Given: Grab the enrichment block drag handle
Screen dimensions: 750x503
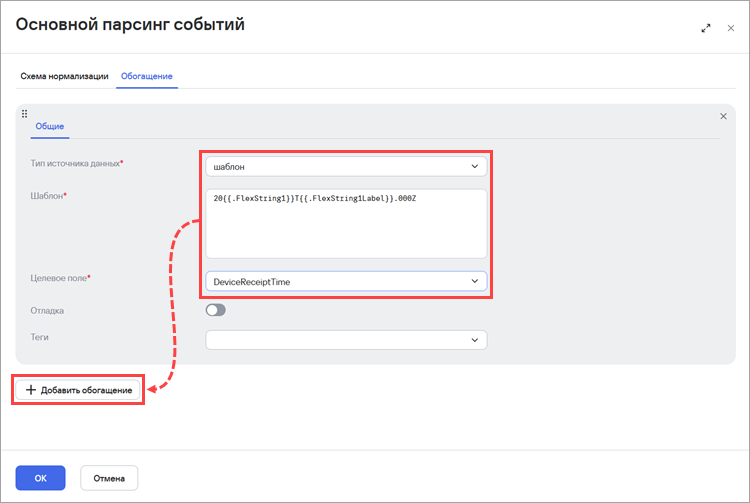Looking at the screenshot, I should tap(24, 114).
